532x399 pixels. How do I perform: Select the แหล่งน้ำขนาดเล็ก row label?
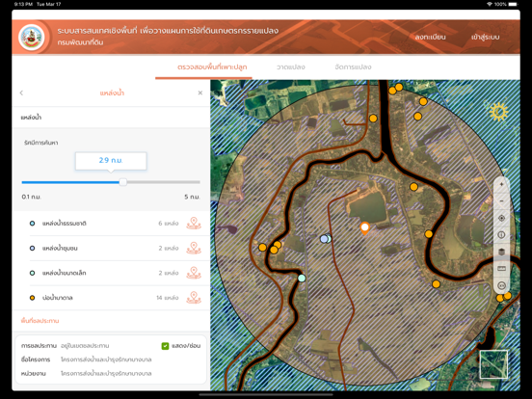pos(64,273)
